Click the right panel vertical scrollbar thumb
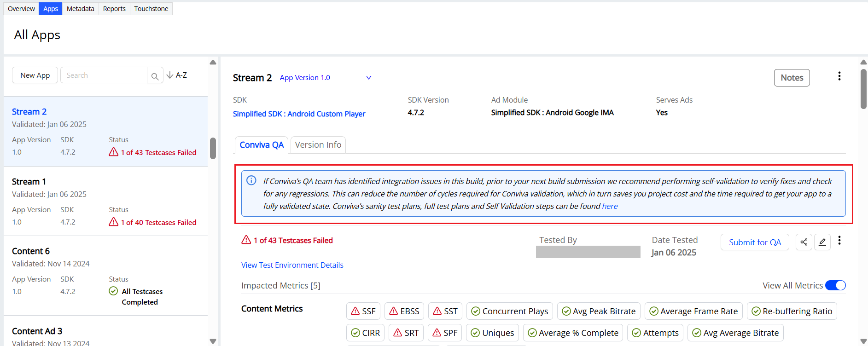This screenshot has width=868, height=346. click(x=863, y=89)
